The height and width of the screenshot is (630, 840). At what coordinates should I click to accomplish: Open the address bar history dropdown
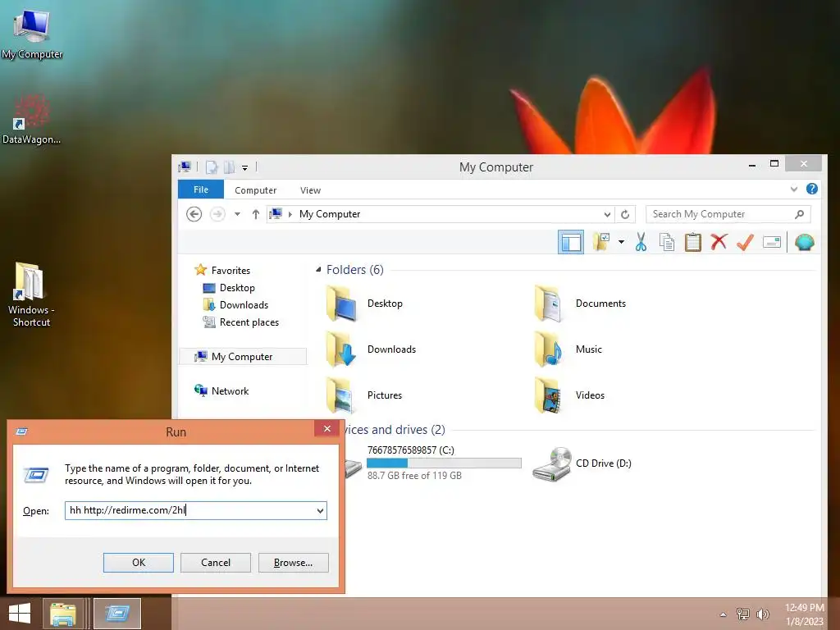(x=607, y=214)
